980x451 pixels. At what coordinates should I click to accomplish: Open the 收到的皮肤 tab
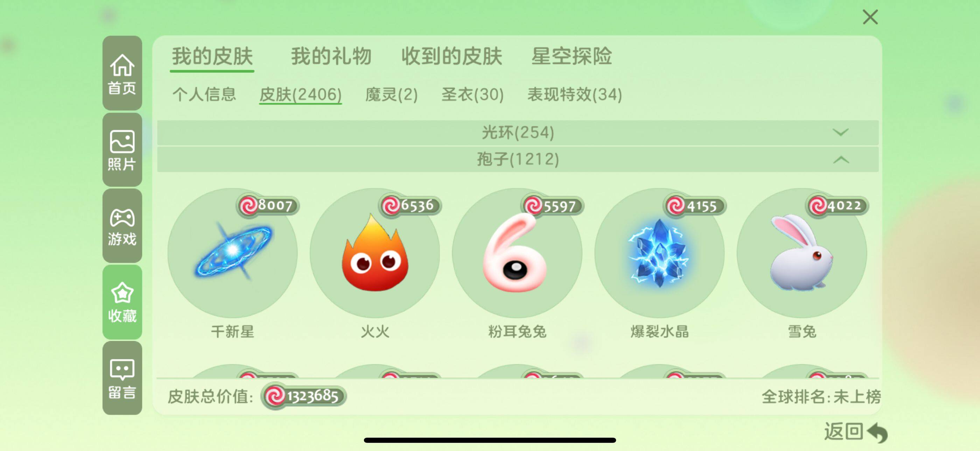click(x=451, y=56)
